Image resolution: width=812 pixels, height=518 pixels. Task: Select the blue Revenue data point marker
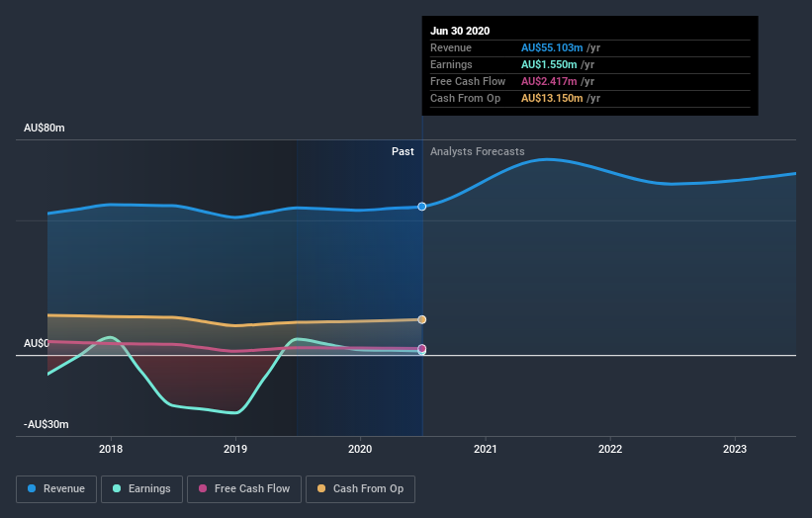click(422, 207)
